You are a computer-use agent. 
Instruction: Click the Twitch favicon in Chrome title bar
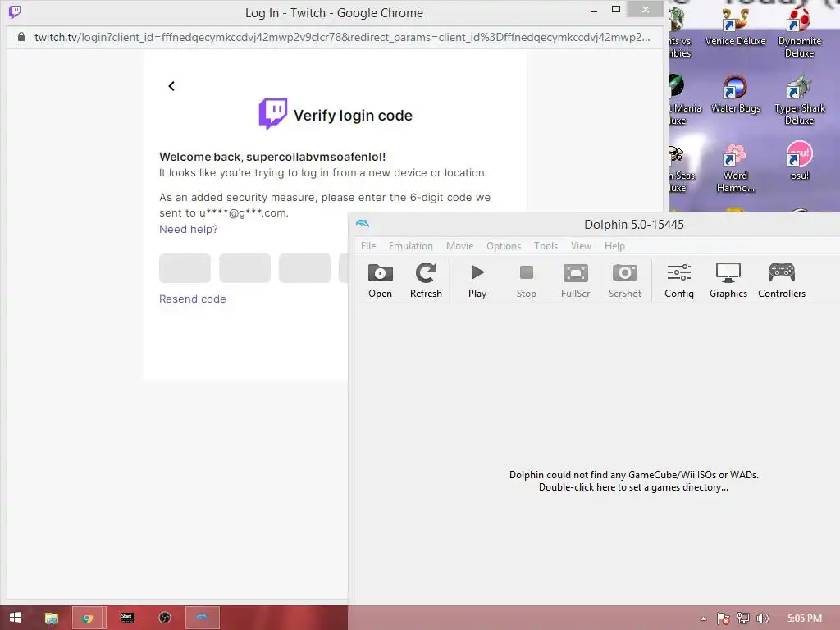pyautogui.click(x=15, y=11)
